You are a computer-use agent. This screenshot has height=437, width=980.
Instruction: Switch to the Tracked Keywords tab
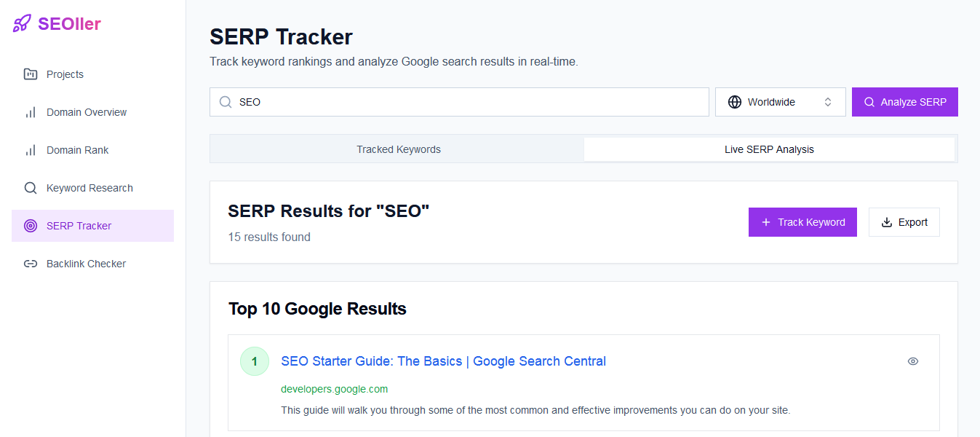398,149
